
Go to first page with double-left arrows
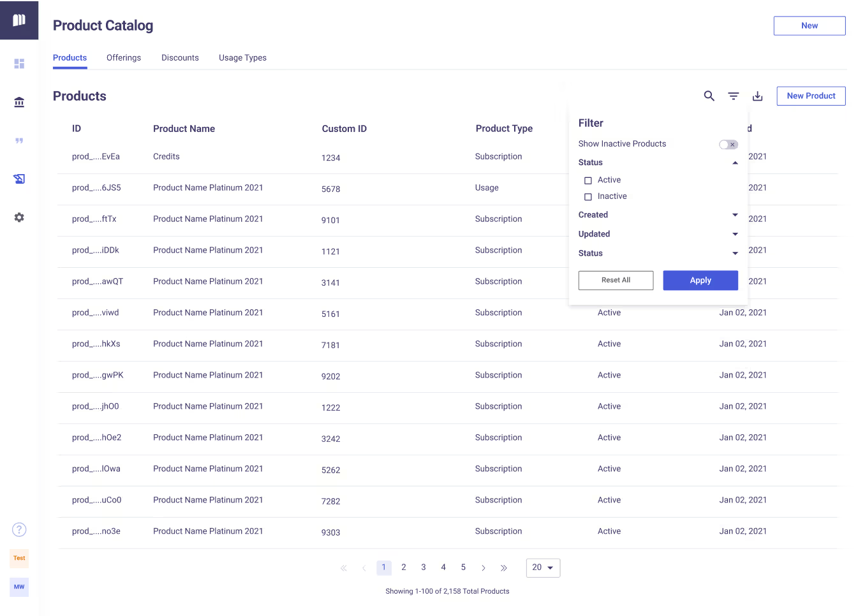point(344,568)
